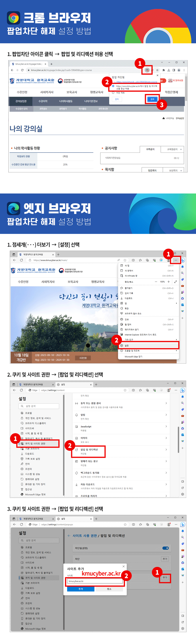Click the site input field in 사이트 추가 dialog

click(95, 581)
